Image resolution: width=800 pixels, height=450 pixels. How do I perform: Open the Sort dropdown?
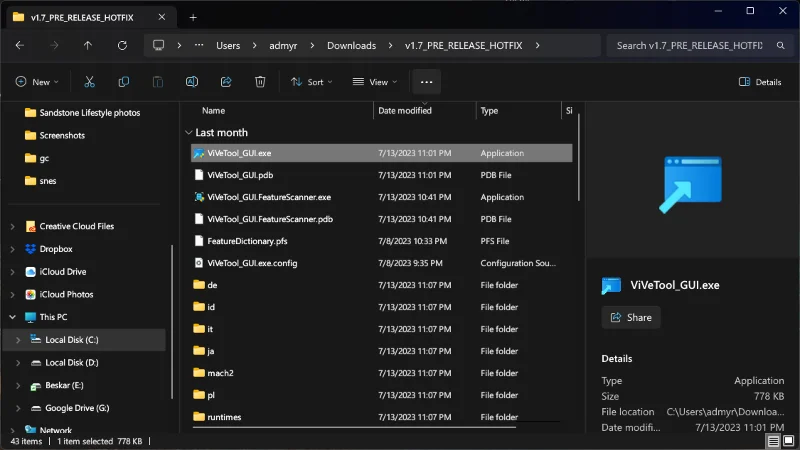[x=311, y=82]
